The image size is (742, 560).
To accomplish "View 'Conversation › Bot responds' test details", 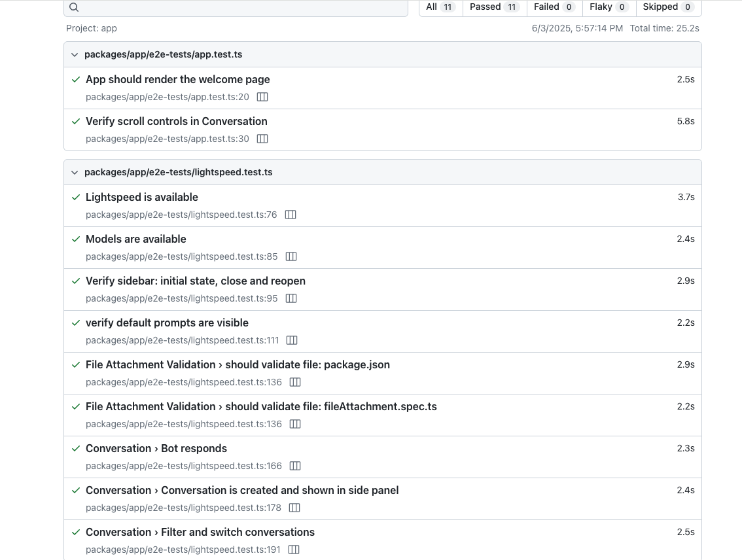I will click(x=156, y=448).
